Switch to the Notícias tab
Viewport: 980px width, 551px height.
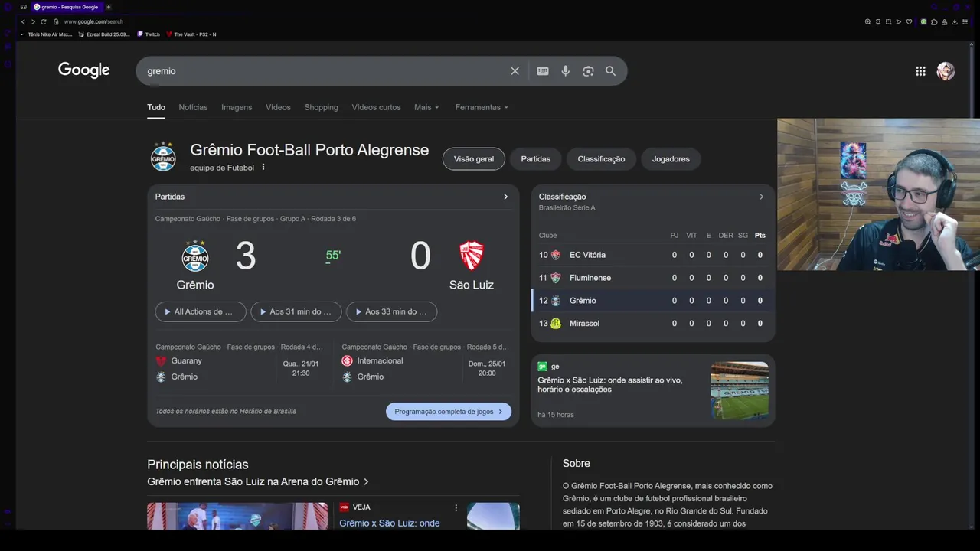193,107
